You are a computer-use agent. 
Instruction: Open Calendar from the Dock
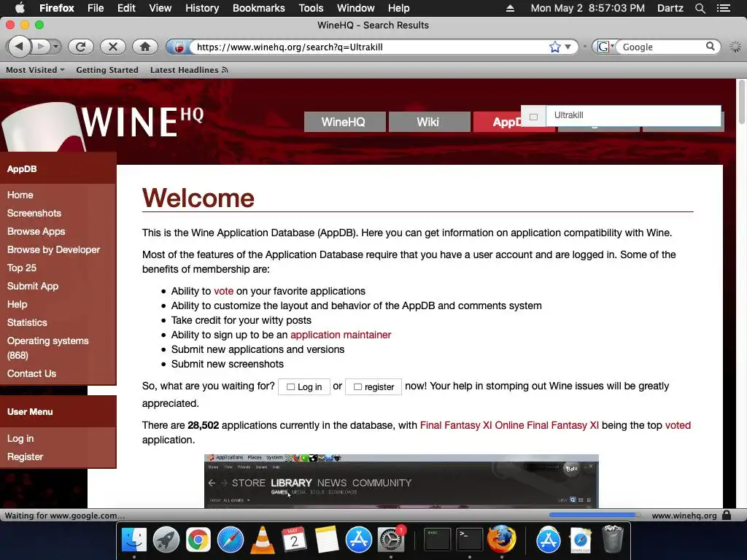point(294,540)
